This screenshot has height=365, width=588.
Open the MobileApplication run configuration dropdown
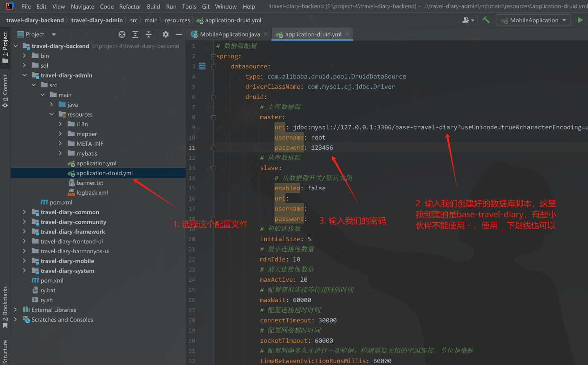[534, 20]
